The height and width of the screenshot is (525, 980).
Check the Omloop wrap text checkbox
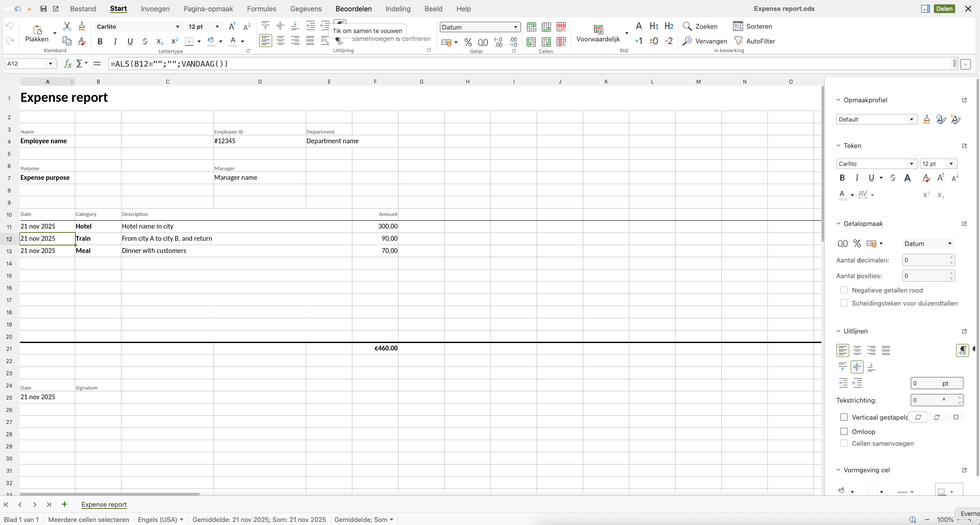pyautogui.click(x=844, y=431)
